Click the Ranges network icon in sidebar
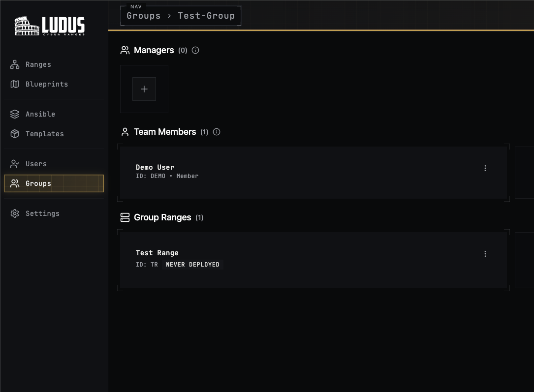 pos(15,64)
